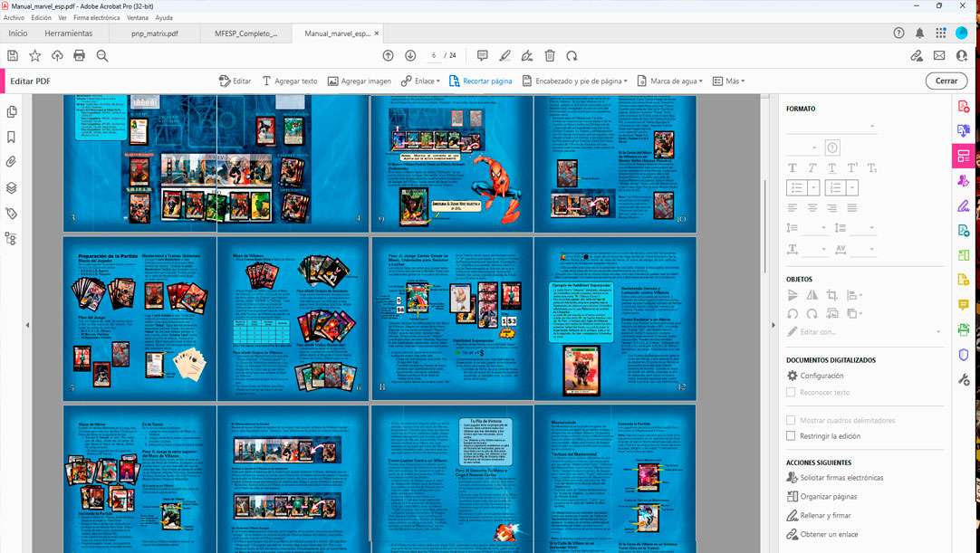Click the print icon in toolbar
Image resolution: width=980 pixels, height=553 pixels.
(x=79, y=56)
